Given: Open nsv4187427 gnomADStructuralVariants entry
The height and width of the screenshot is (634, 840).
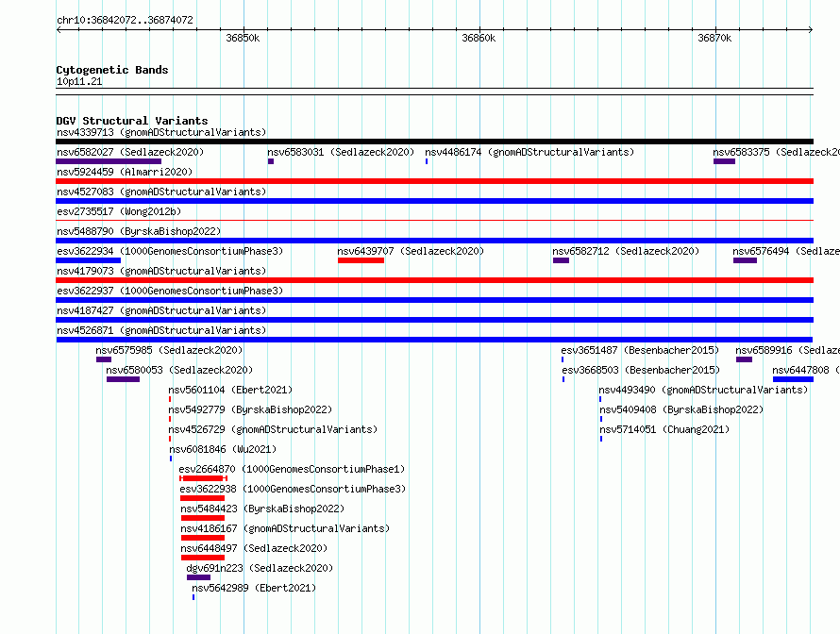Looking at the screenshot, I should click(x=161, y=310).
